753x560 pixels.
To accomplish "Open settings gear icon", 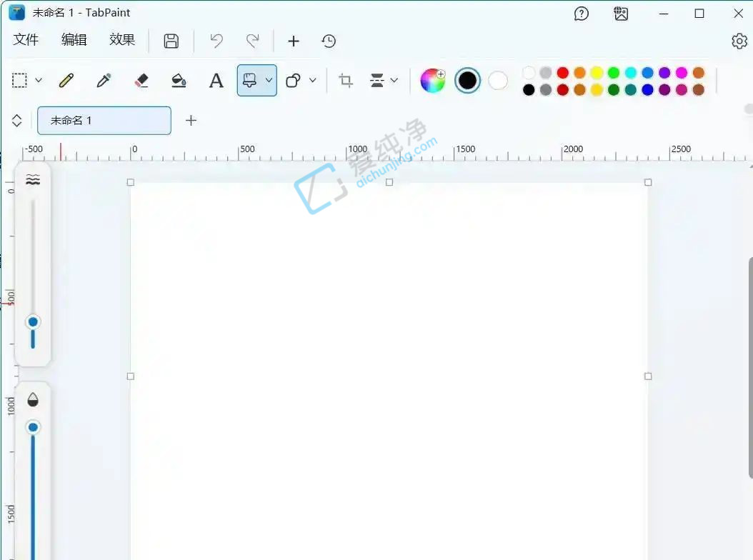I will pyautogui.click(x=739, y=41).
